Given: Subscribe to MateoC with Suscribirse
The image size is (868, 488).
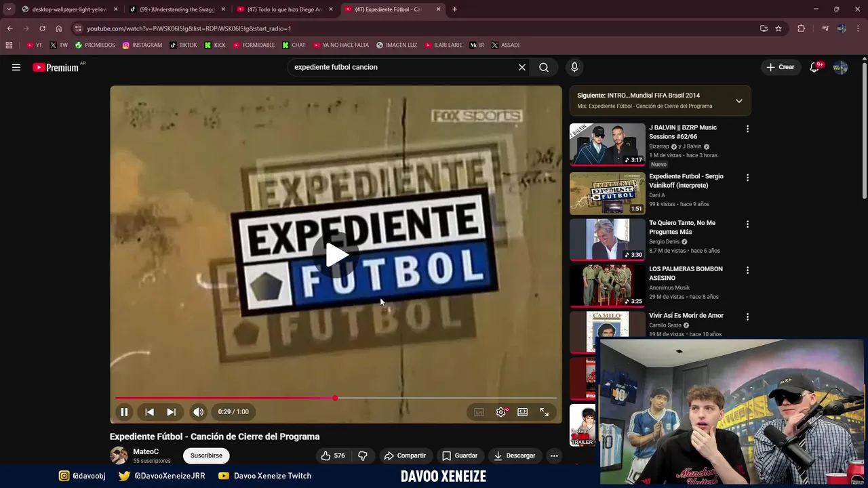Looking at the screenshot, I should 206,455.
